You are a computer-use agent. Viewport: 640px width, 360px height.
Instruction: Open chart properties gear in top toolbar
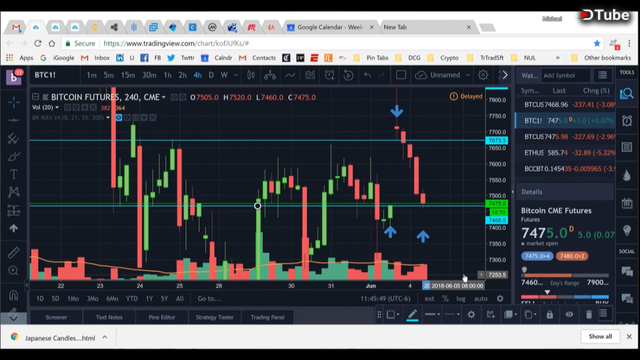483,75
